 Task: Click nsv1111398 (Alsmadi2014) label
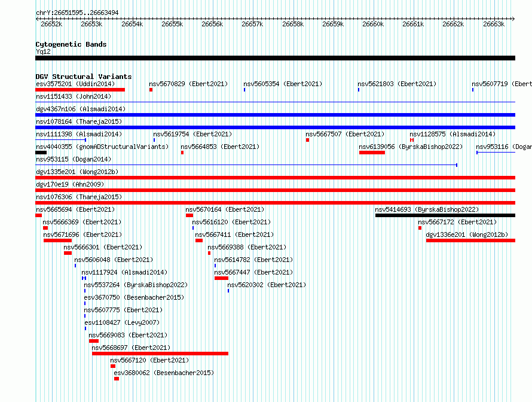[79, 134]
